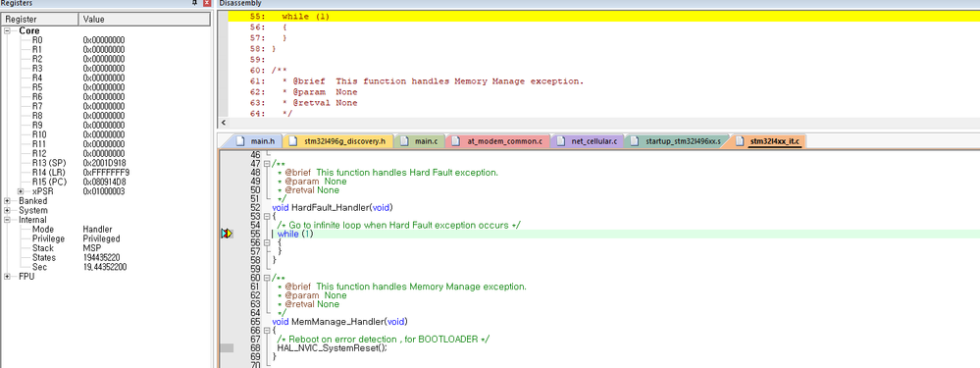Screen dimensions: 980x368
Task: Expand the System register group
Action: point(7,211)
